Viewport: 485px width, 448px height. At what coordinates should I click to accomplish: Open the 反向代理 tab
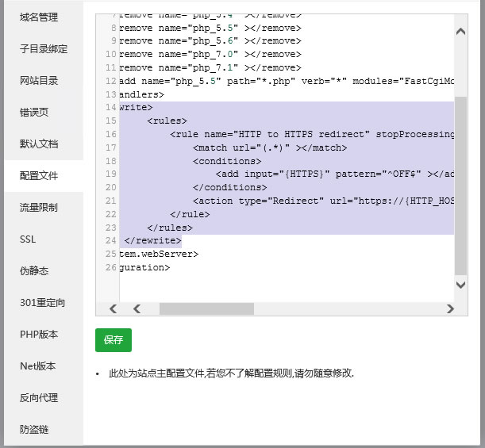tap(39, 397)
